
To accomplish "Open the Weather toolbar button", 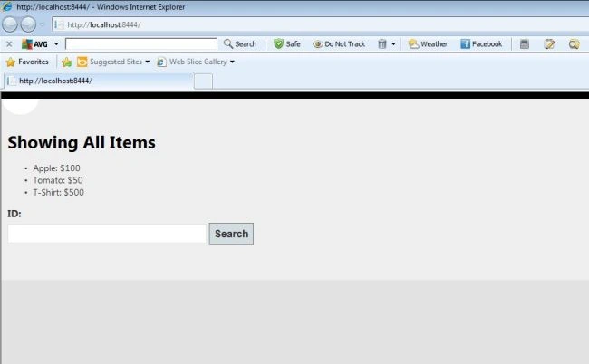I will 428,43.
